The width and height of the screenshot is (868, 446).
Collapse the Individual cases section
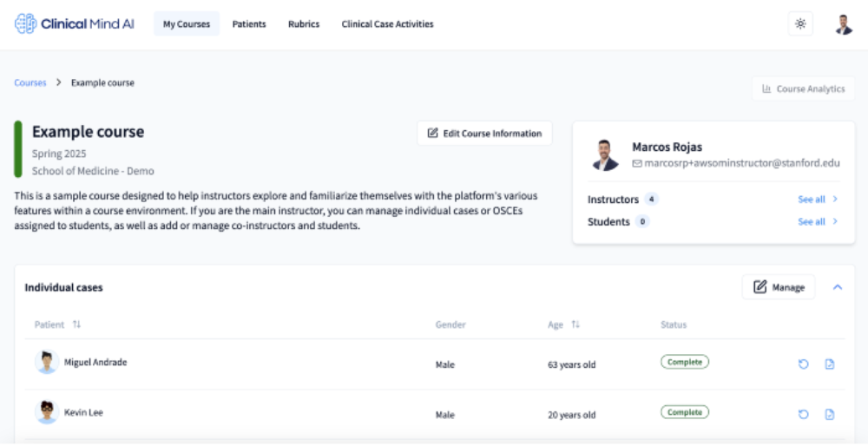click(838, 287)
